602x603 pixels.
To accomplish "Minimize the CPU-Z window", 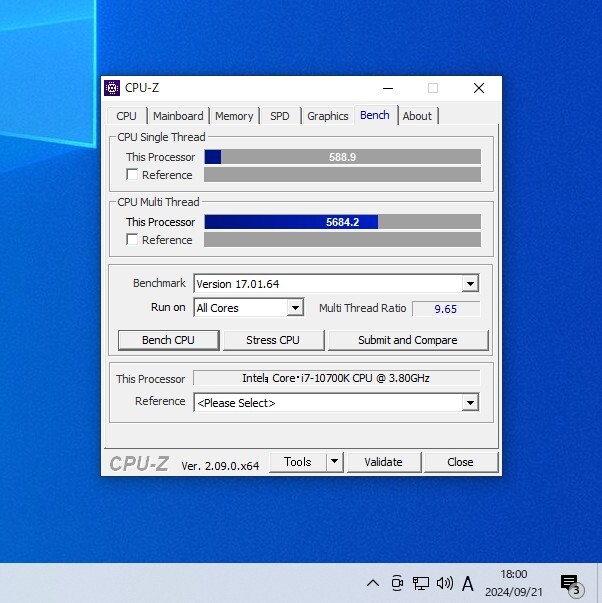I will (388, 88).
